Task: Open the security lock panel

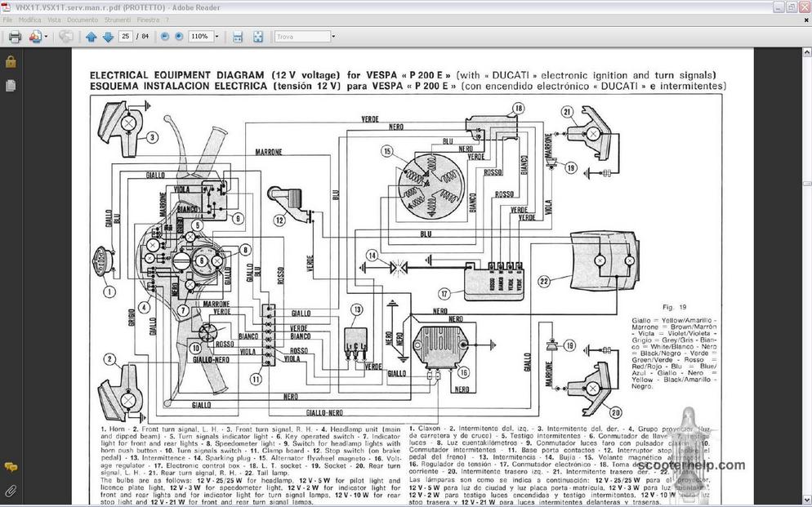Action: click(11, 62)
